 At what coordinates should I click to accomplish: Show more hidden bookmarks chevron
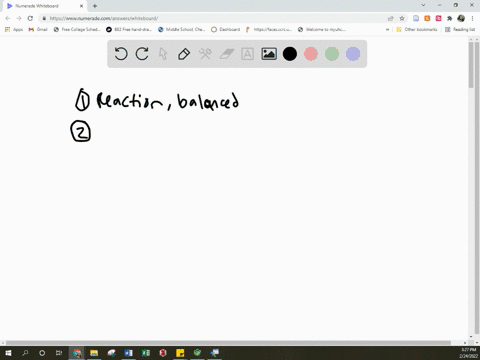coord(387,29)
